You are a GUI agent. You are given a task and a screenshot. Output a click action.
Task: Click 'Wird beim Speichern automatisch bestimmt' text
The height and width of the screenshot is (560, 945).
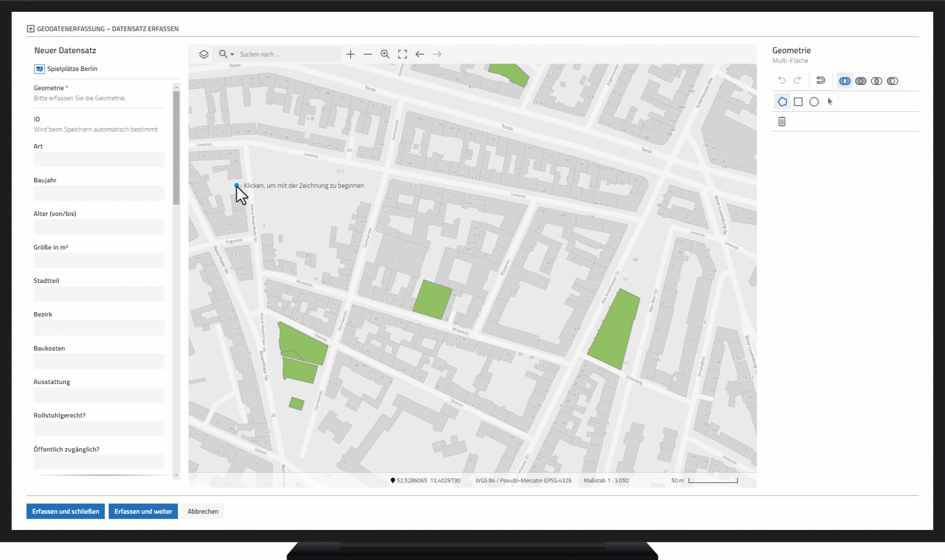pyautogui.click(x=96, y=130)
